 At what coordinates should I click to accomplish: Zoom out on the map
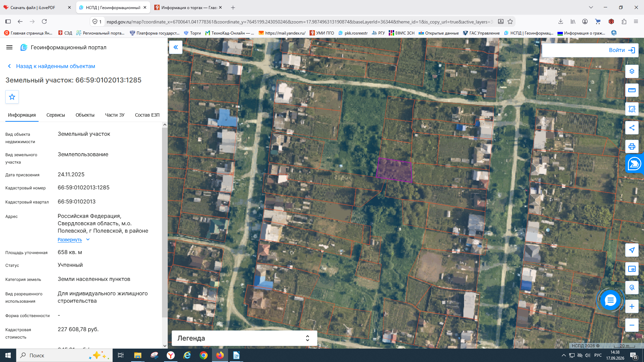[632, 325]
